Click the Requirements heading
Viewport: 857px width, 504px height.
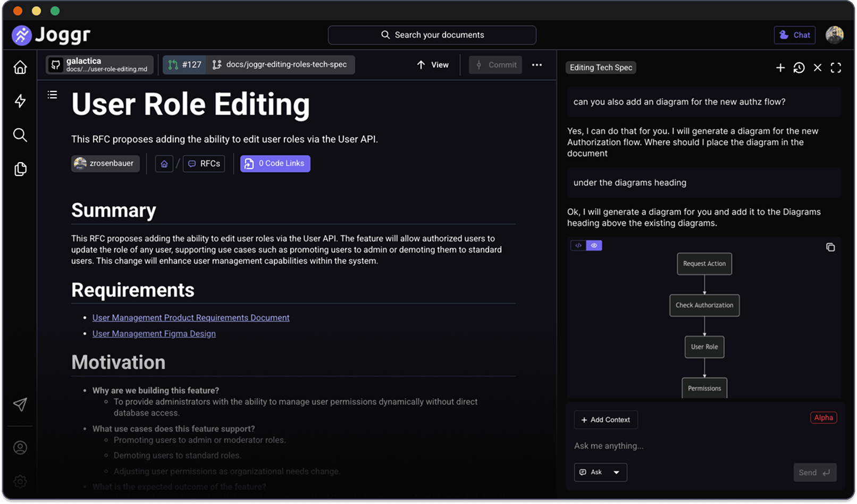click(133, 290)
